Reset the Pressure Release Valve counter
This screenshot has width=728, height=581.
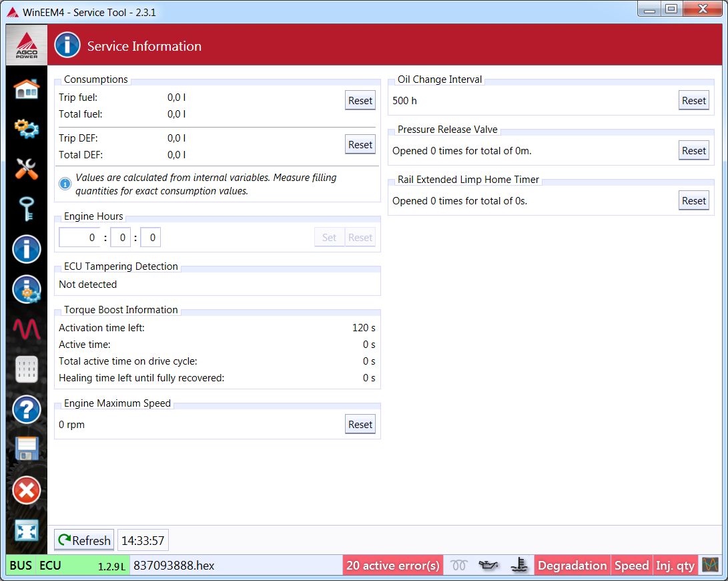tap(694, 151)
